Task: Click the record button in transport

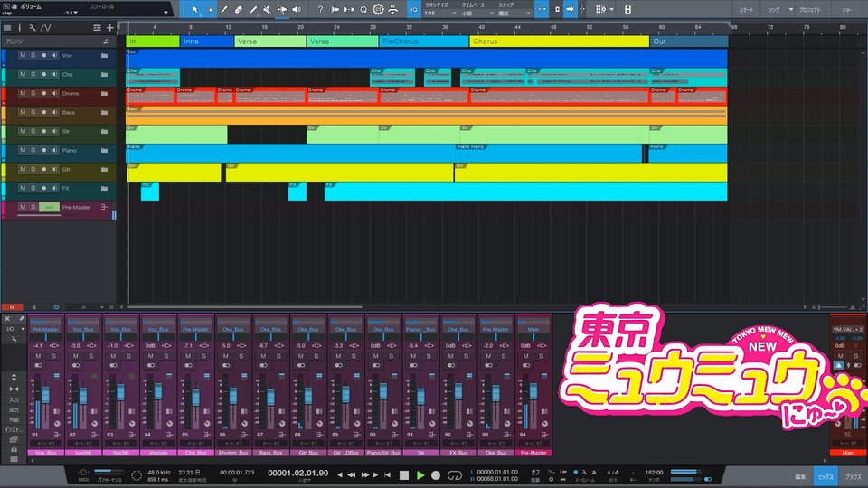Action: (x=436, y=475)
